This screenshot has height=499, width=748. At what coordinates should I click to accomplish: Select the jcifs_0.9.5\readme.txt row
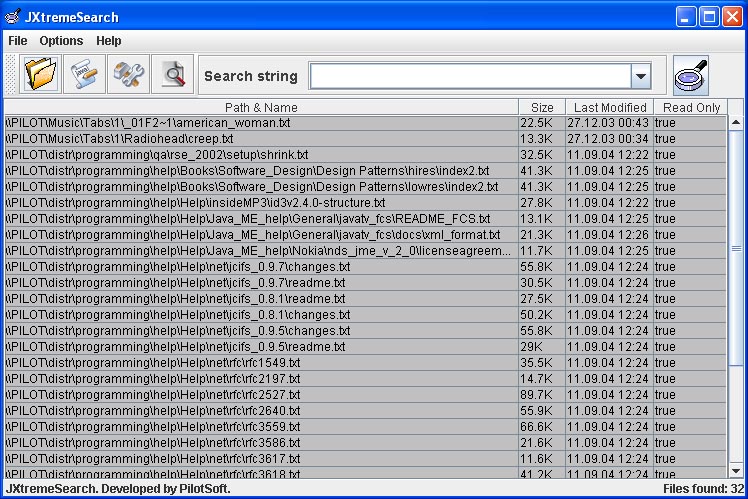click(365, 347)
